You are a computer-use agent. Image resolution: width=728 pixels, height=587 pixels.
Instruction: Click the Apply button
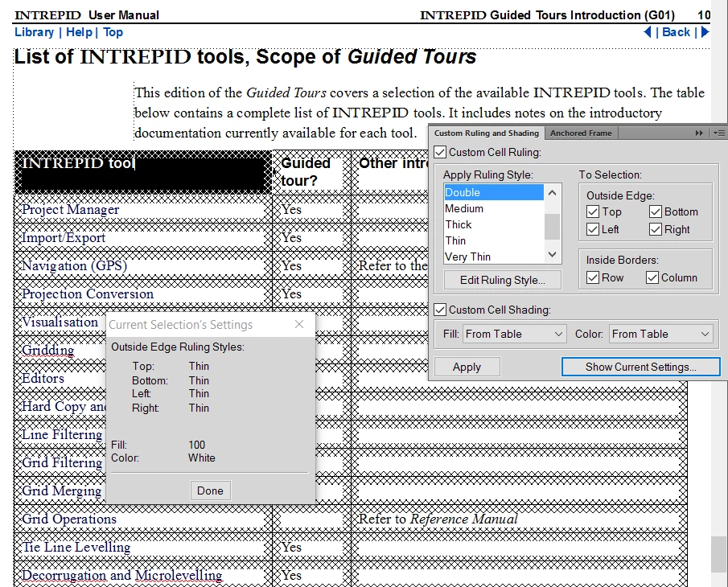467,367
